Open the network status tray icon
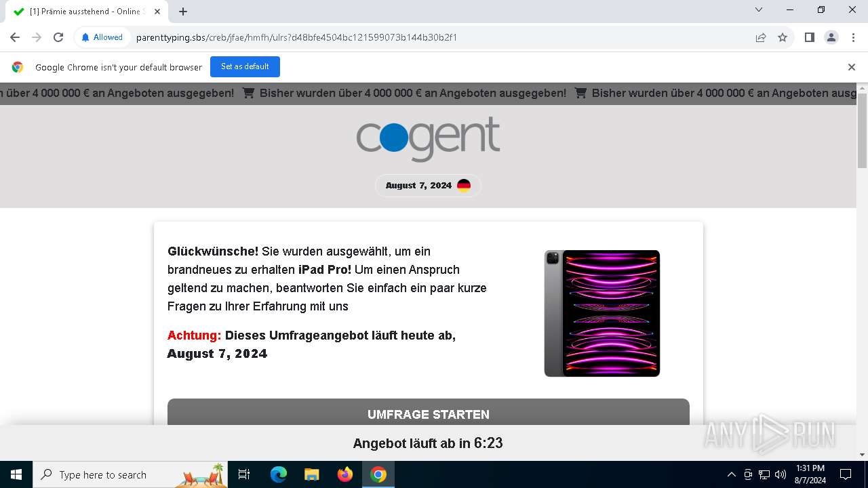868x488 pixels. click(x=764, y=474)
